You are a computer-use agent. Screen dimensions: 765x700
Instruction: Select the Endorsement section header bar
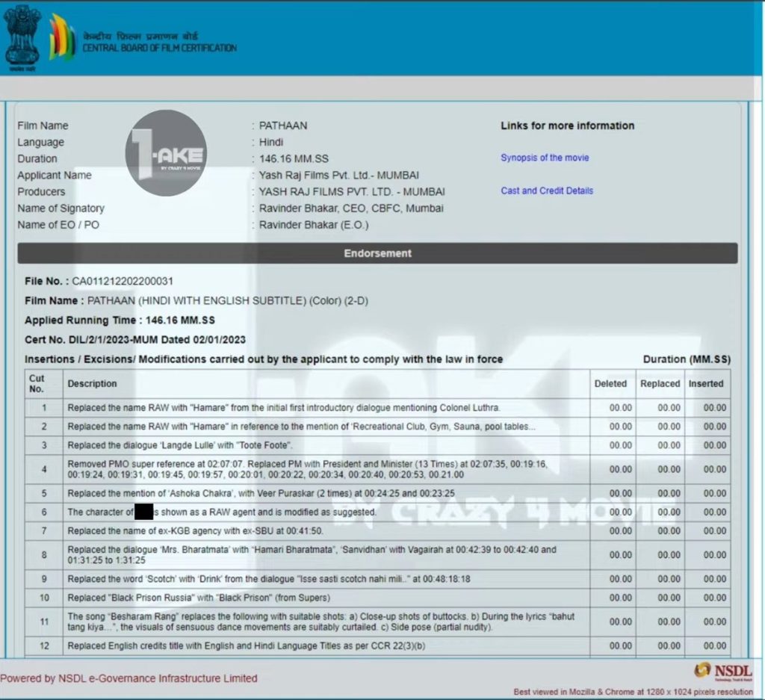click(x=377, y=253)
